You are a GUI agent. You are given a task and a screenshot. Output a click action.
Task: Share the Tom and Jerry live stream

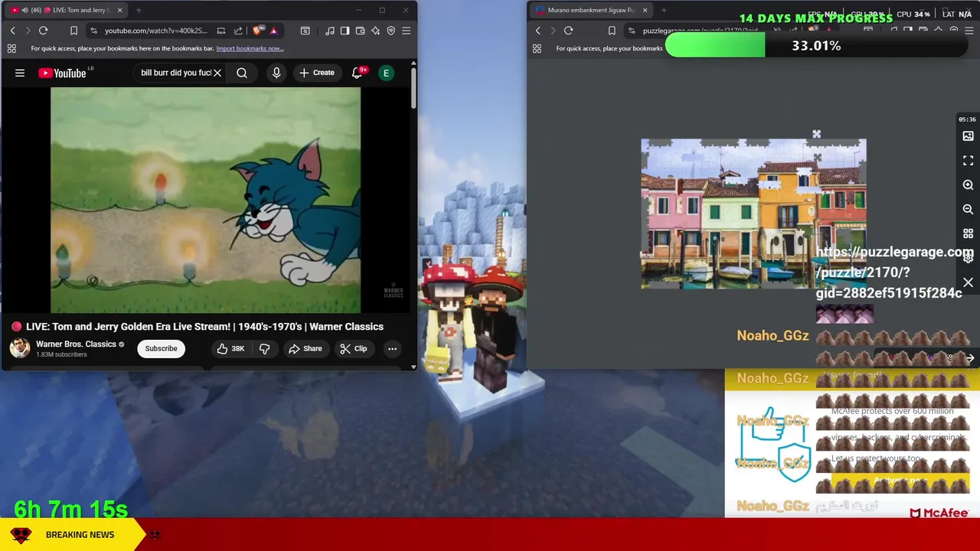coord(305,349)
